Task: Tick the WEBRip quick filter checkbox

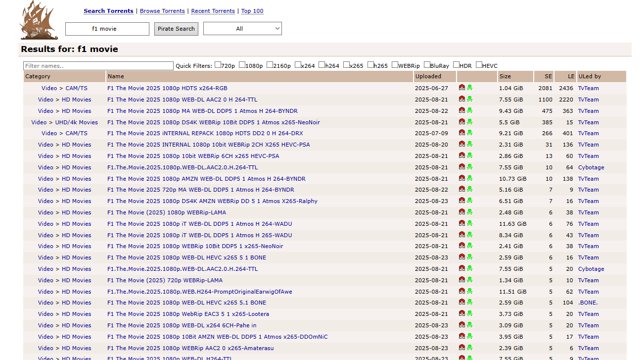Action: point(395,65)
